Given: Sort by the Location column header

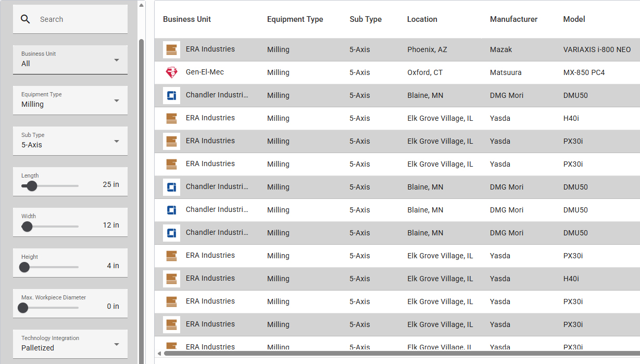Looking at the screenshot, I should coord(422,19).
